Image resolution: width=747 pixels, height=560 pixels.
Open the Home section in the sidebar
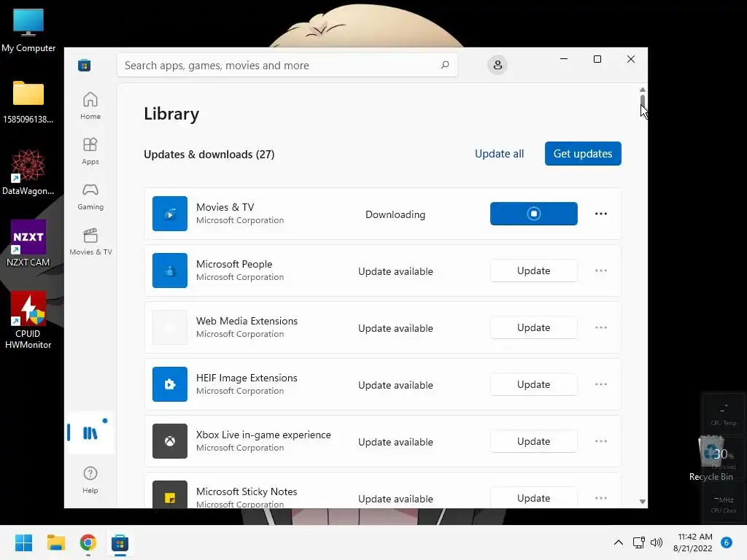pyautogui.click(x=90, y=106)
